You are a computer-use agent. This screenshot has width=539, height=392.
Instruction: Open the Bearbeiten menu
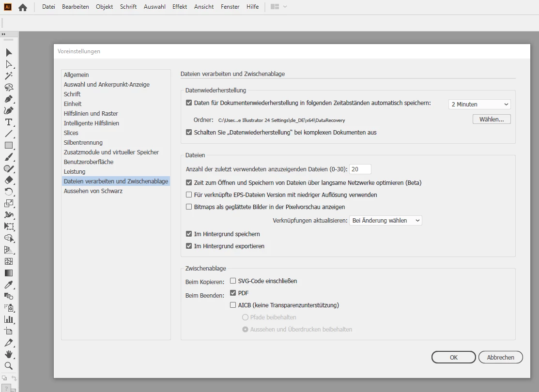pos(75,7)
